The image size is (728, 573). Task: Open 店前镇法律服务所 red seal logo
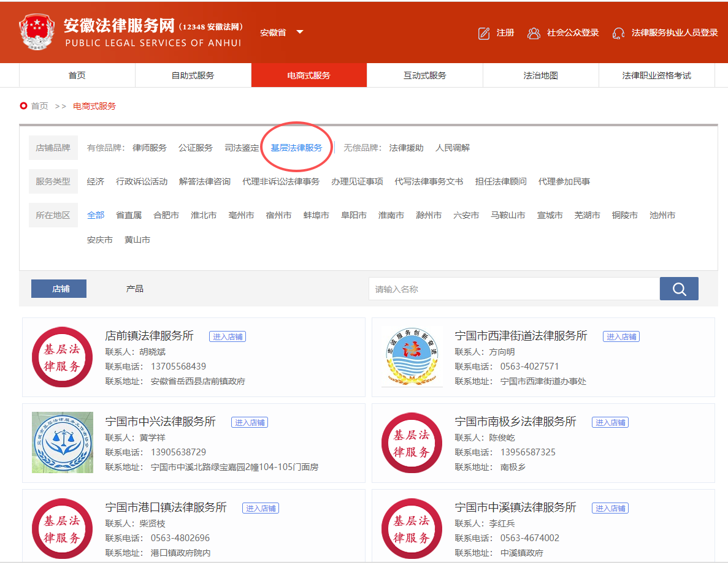(61, 357)
